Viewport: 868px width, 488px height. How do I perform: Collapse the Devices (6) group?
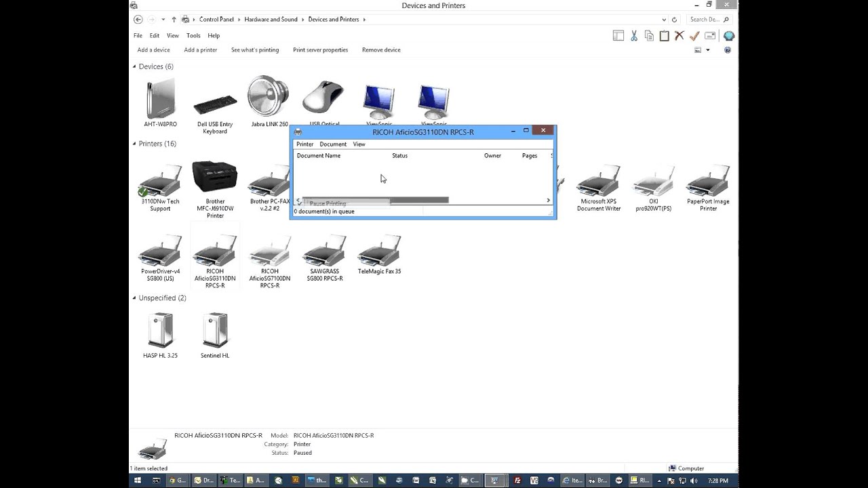[x=134, y=66]
